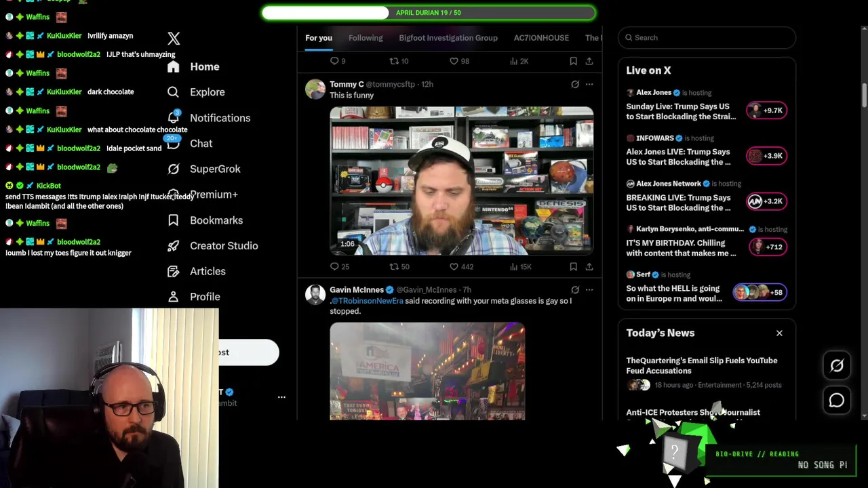
Task: Click the Home house icon
Action: [x=174, y=66]
